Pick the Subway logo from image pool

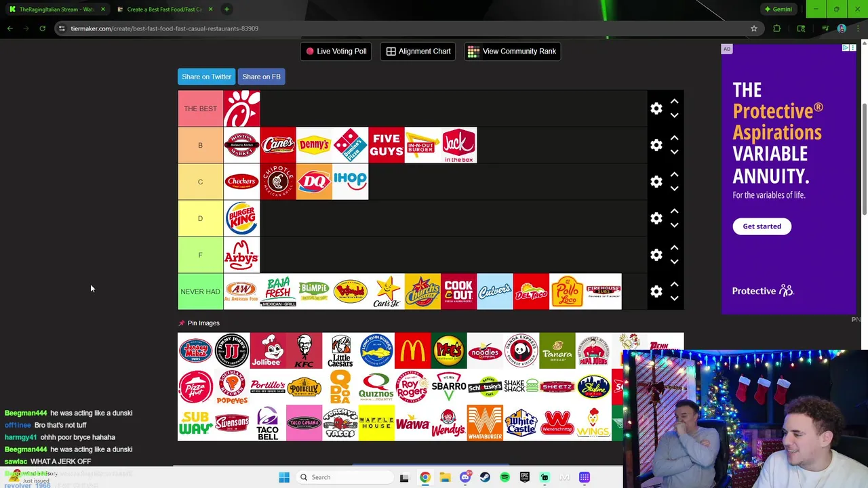coord(195,424)
